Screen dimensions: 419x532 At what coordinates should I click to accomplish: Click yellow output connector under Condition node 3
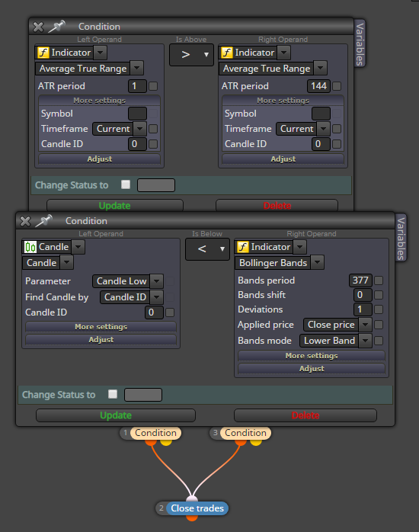(256, 442)
